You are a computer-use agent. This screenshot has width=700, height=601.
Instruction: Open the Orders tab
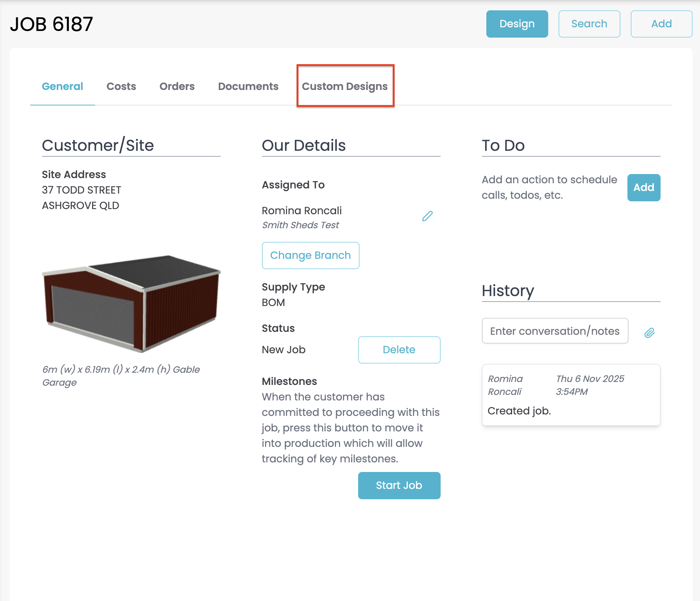point(177,86)
